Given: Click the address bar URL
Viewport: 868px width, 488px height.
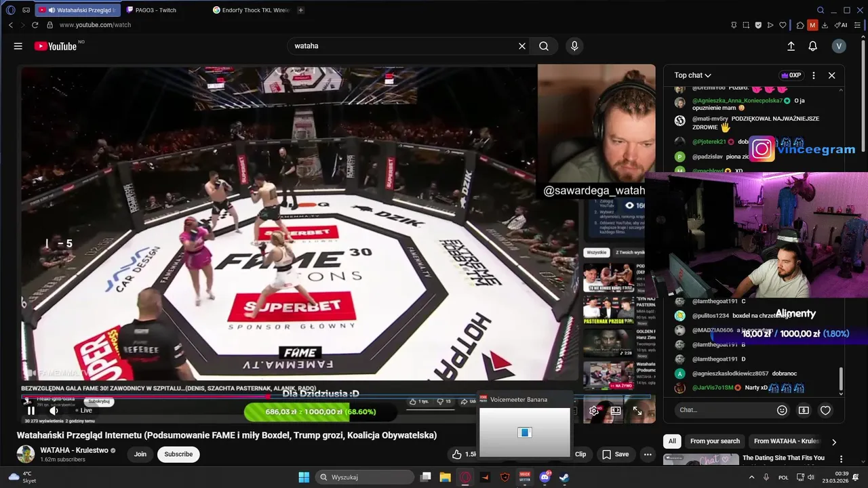Looking at the screenshot, I should (95, 25).
